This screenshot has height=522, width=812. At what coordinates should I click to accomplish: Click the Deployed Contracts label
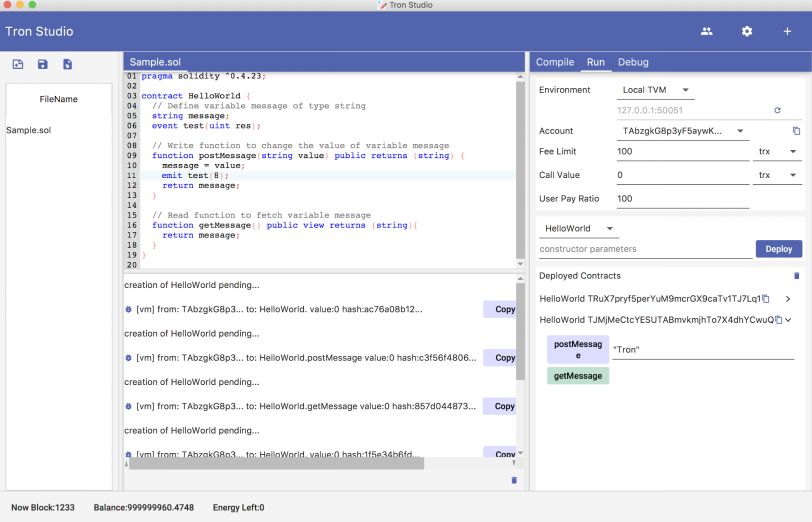[x=579, y=276]
